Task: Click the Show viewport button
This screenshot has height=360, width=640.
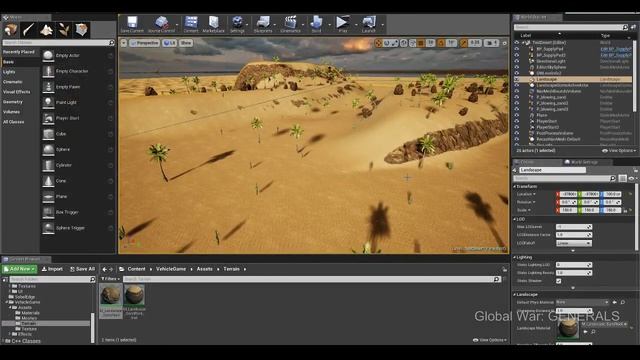Action: tap(186, 43)
